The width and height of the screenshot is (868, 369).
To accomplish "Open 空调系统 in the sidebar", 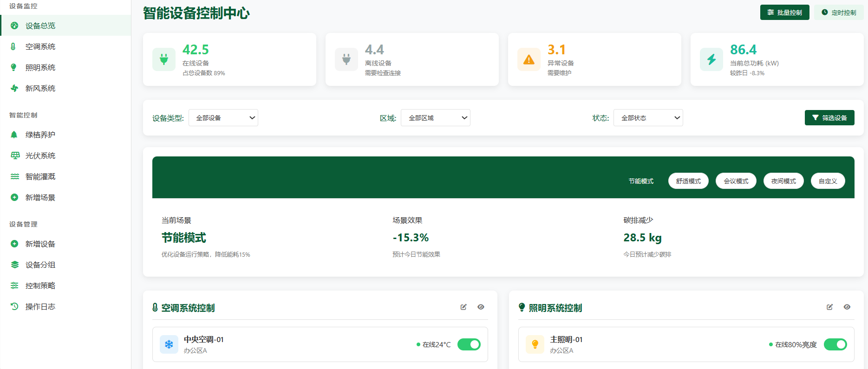I will point(40,46).
